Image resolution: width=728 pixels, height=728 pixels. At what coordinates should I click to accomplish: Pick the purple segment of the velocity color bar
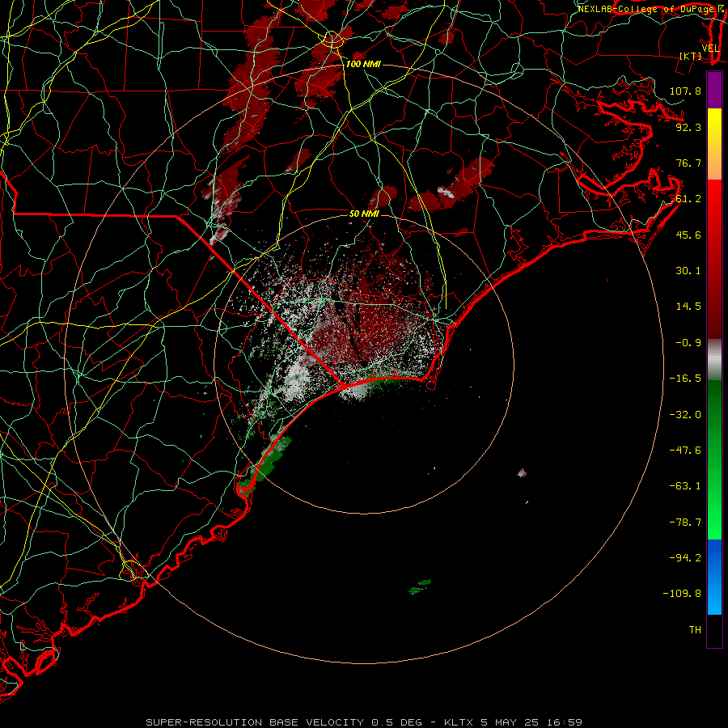coord(714,91)
